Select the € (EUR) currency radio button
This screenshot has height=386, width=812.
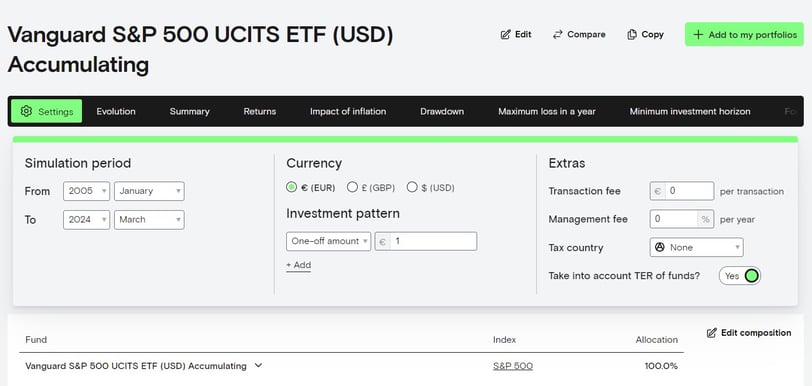pyautogui.click(x=292, y=188)
